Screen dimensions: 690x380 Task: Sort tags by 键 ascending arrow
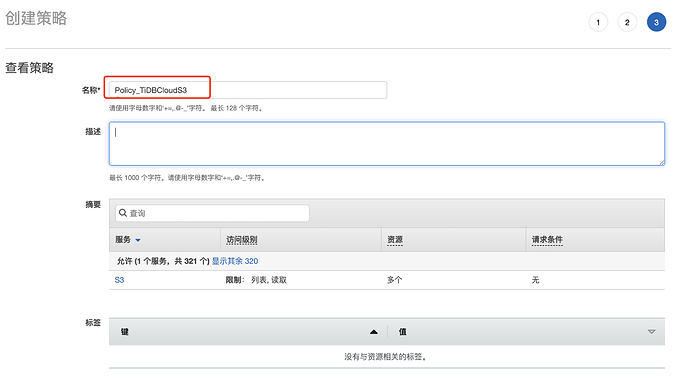tap(374, 332)
